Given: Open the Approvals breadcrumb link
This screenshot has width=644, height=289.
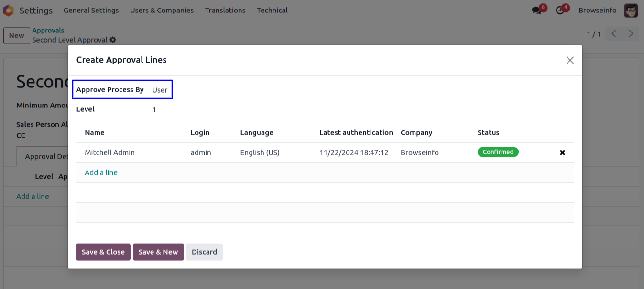Looking at the screenshot, I should [x=48, y=31].
